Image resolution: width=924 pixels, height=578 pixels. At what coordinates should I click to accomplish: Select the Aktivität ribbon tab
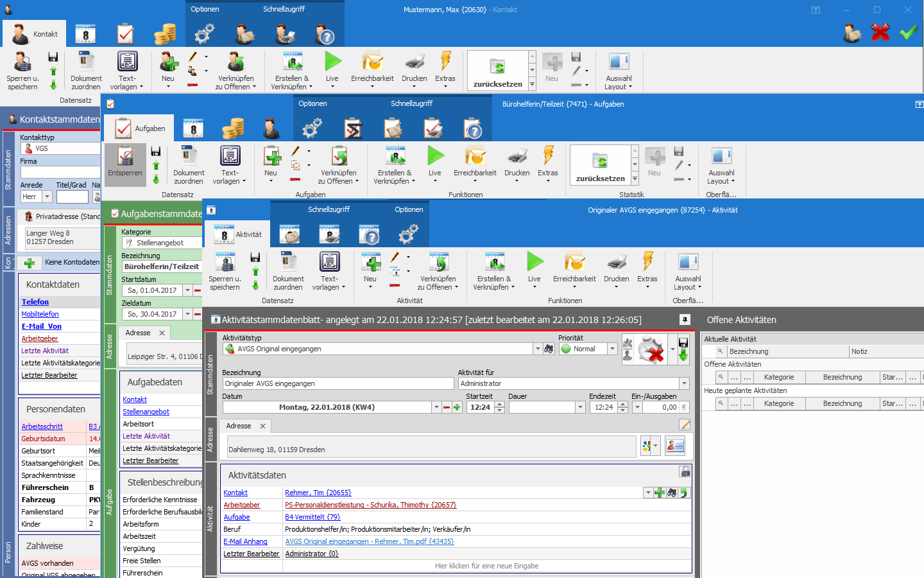click(238, 234)
